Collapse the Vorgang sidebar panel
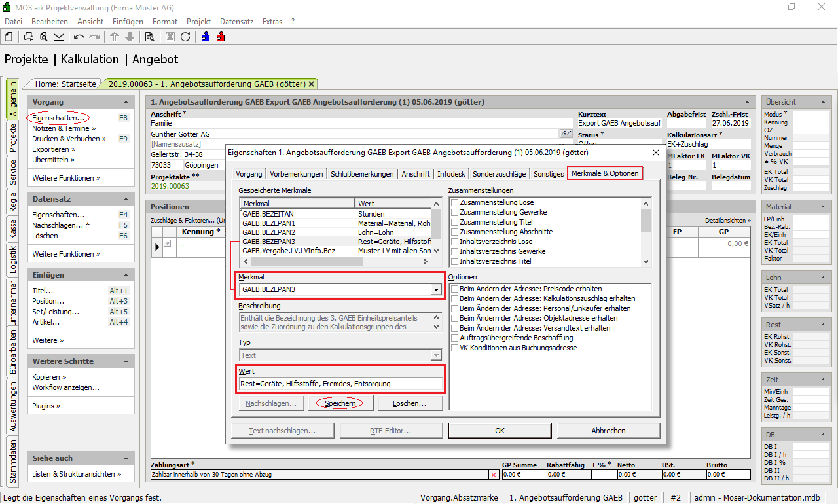838x504 pixels. 126,103
